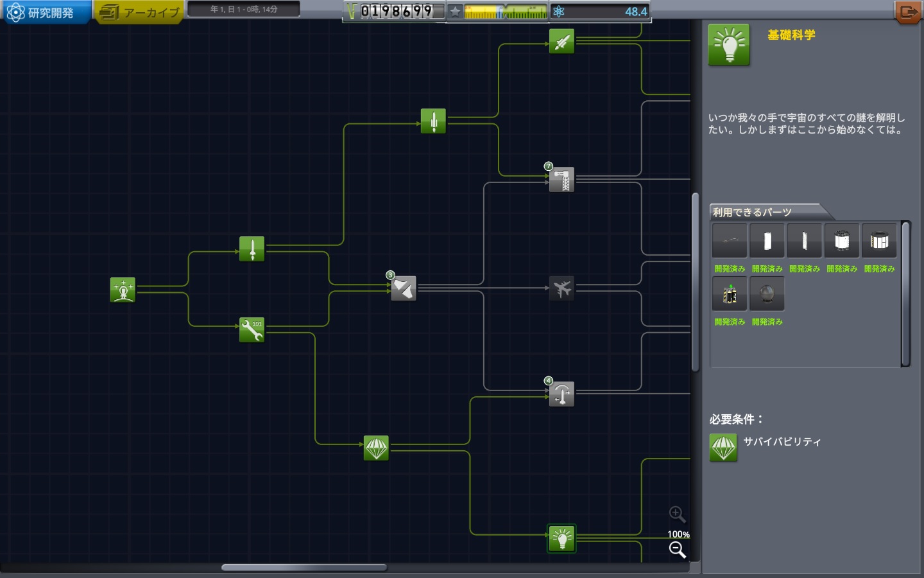Select the battery part with green light thumbnail

[x=730, y=293]
